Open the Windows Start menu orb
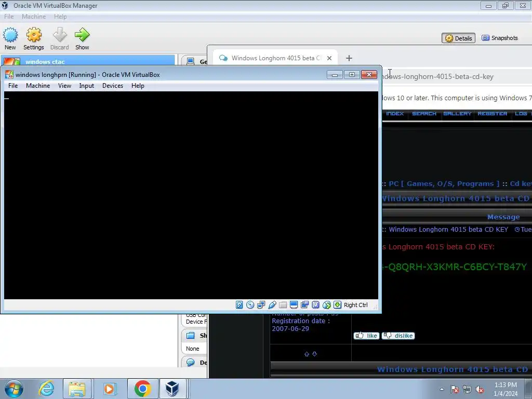The width and height of the screenshot is (532, 399). tap(14, 389)
